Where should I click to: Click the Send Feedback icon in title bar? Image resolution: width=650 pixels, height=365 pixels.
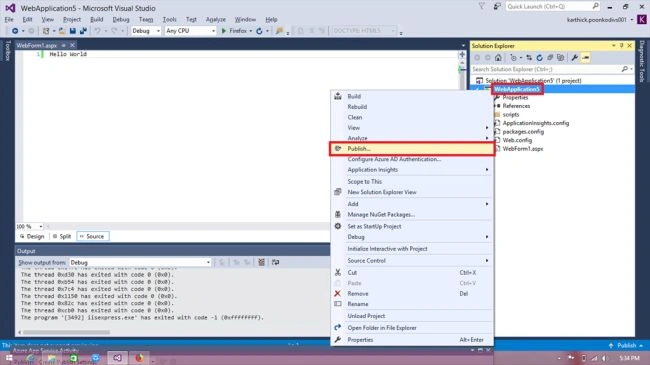pyautogui.click(x=497, y=6)
